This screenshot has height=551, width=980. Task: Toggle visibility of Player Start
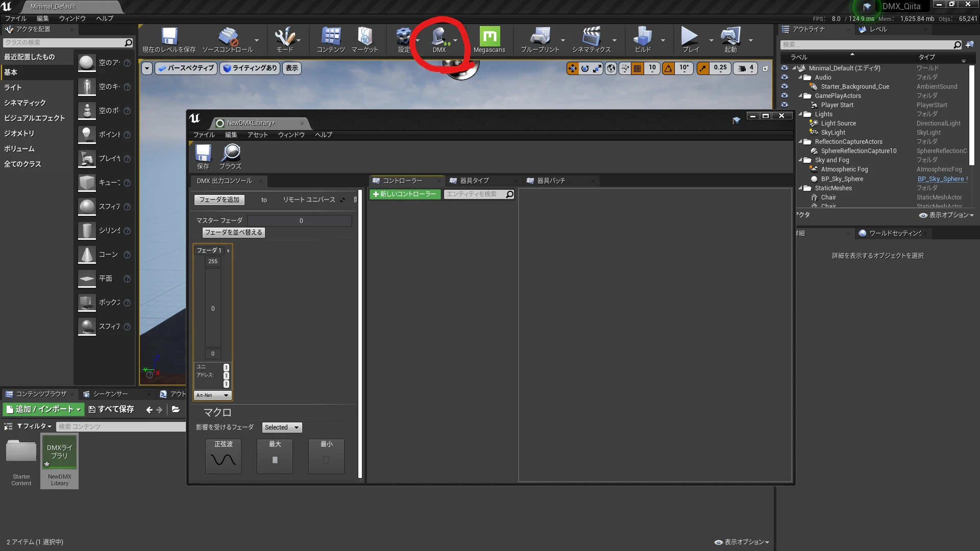coord(785,105)
